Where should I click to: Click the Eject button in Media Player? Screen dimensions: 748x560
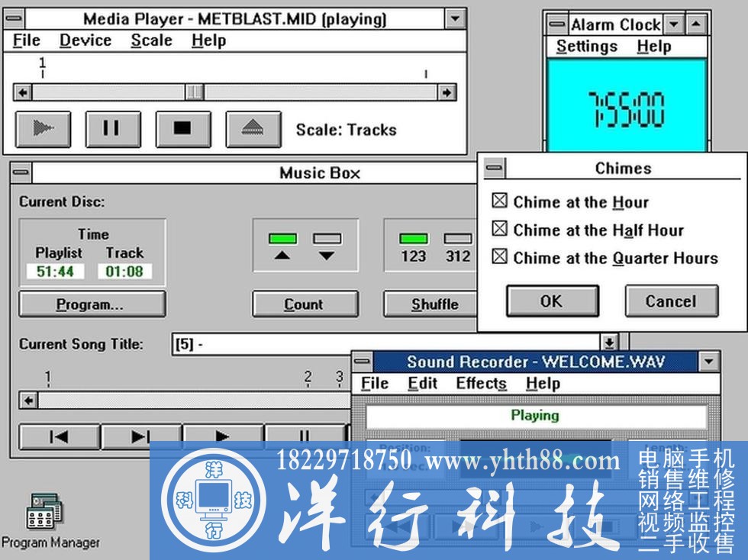[x=253, y=129]
